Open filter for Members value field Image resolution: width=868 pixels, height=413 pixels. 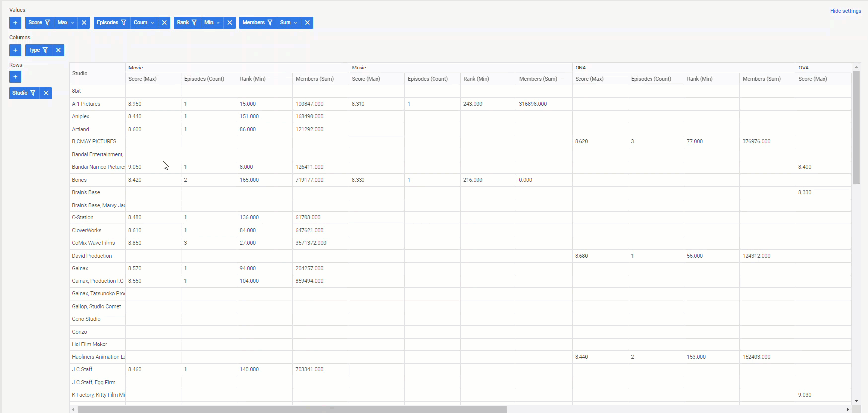click(270, 23)
